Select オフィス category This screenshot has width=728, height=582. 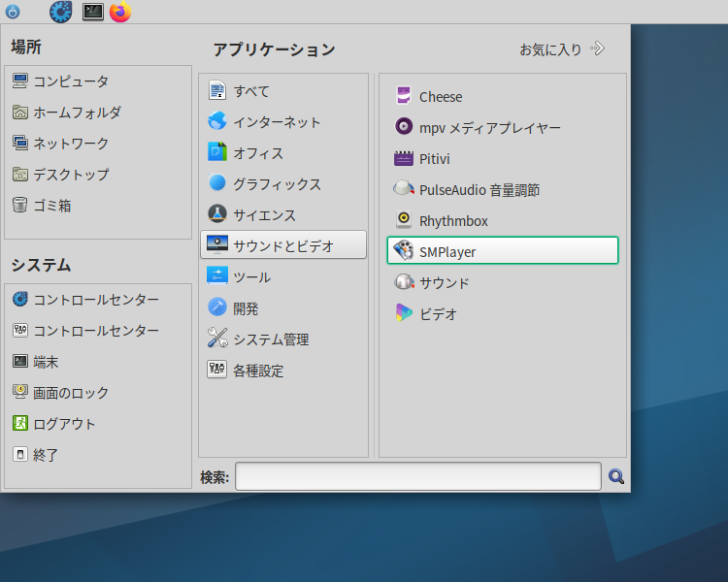point(283,153)
